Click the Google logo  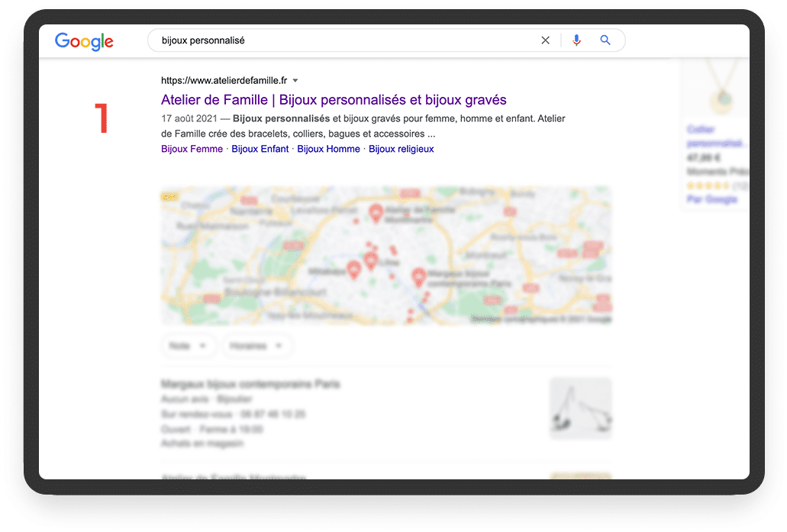(84, 41)
